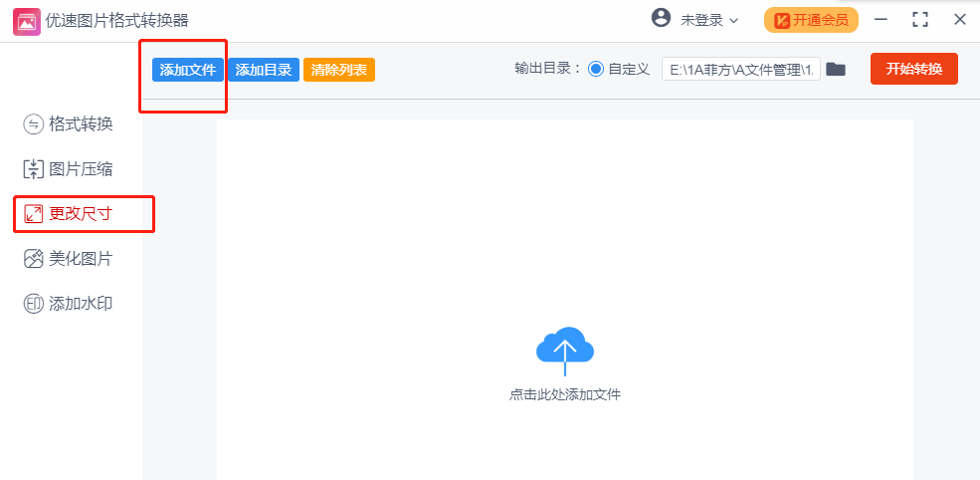Click the cloud upload icon
Screen dimensions: 980x480
[x=565, y=350]
